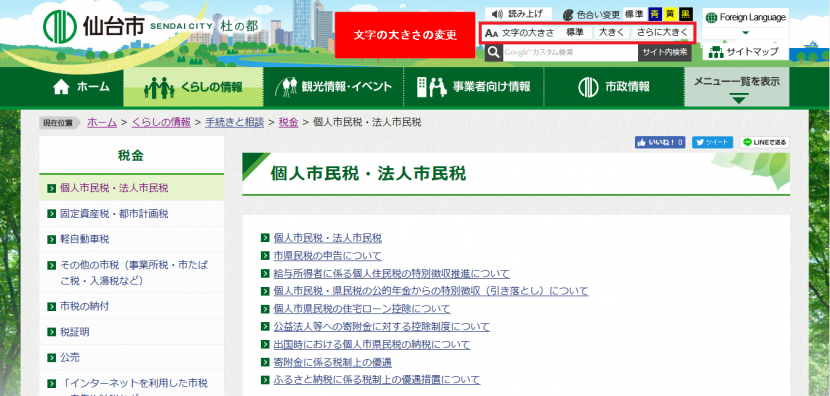This screenshot has width=830, height=396.
Task: Click sidebar heading 税金
Action: click(131, 155)
